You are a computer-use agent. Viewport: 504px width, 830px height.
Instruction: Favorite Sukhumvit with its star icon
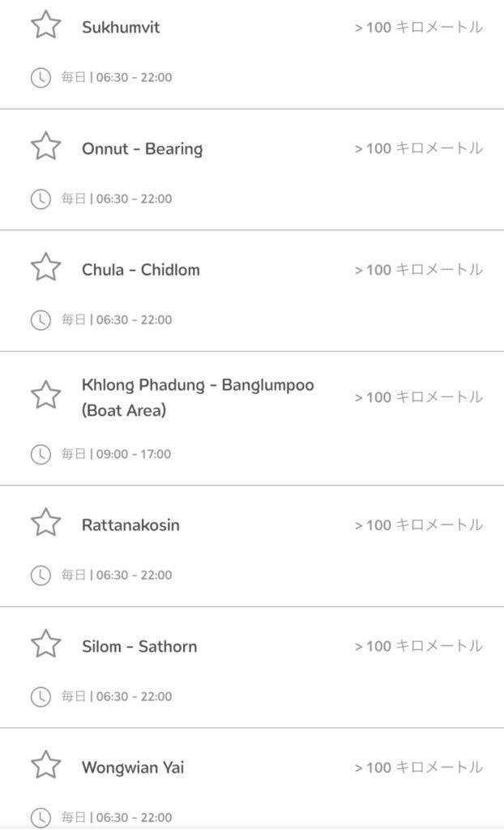click(45, 25)
